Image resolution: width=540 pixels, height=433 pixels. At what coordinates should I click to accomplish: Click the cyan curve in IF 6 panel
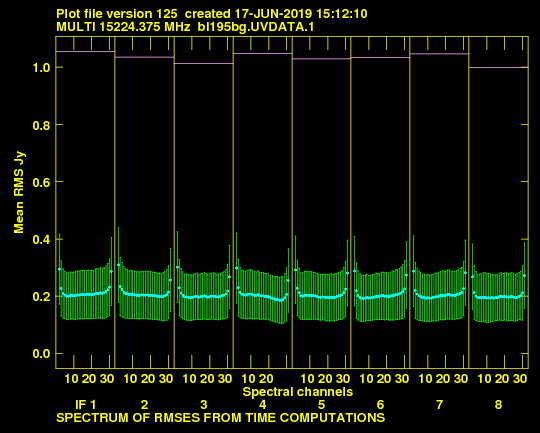click(381, 296)
